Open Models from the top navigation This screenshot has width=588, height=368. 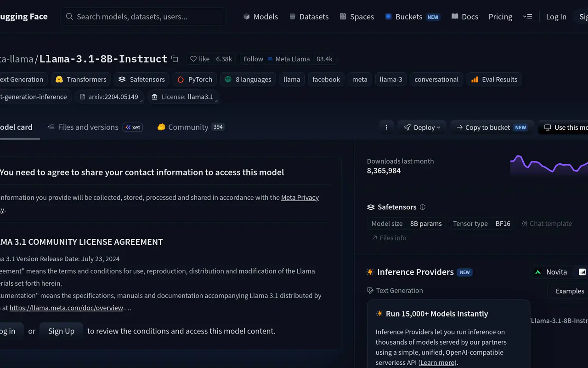260,17
